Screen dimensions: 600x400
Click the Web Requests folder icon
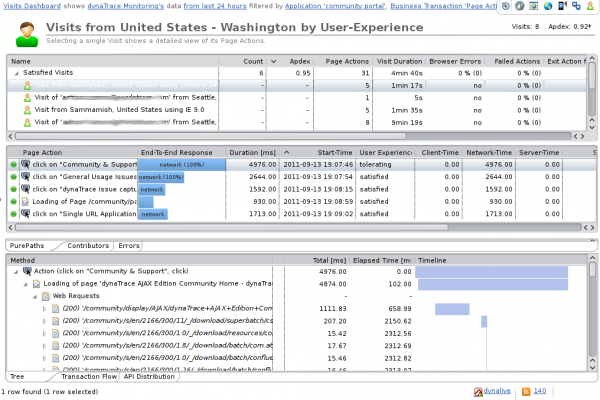46,296
